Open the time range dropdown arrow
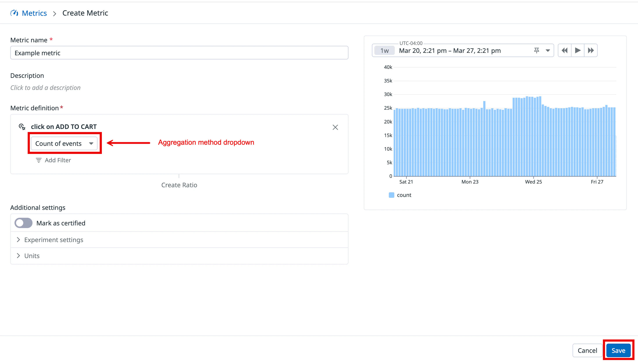The image size is (638, 364). point(548,50)
